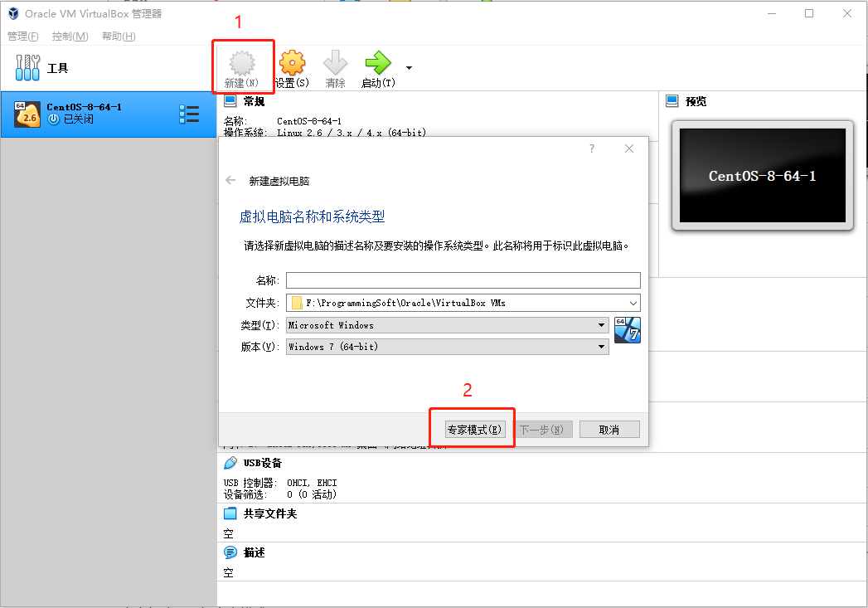Click the 工具 (Tools) icon
Viewport: 868px width, 608px height.
pos(27,66)
